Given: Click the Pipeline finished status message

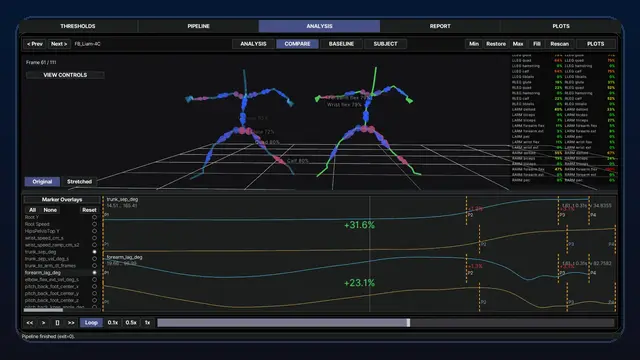Looking at the screenshot, I should pyautogui.click(x=48, y=337).
